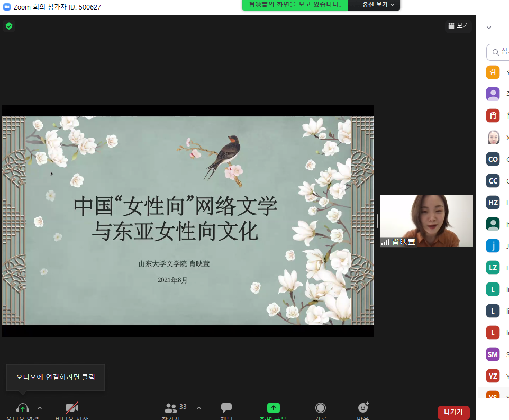Expand the participants options arrow
The image size is (509, 420).
[x=199, y=408]
